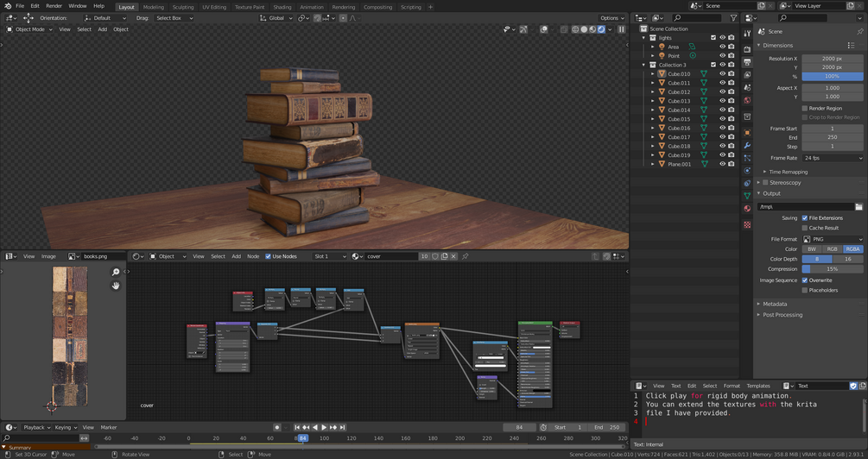Open the Scene properties tab icon

pyautogui.click(x=747, y=87)
